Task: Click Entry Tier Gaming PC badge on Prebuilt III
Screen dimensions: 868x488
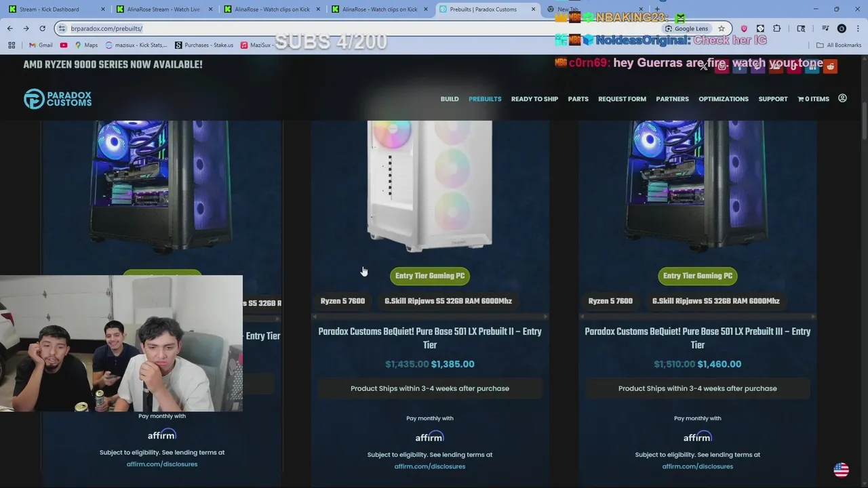Action: pos(698,276)
